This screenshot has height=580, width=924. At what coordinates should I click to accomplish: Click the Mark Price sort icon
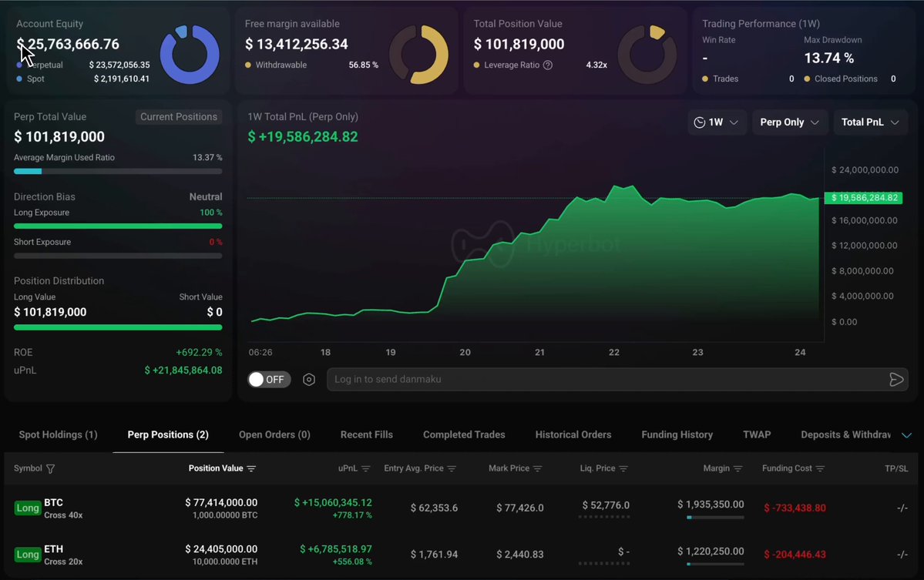537,469
